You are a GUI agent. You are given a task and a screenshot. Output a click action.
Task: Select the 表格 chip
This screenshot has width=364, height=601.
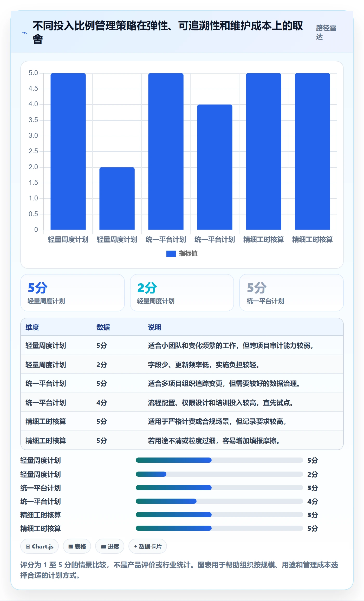77,546
